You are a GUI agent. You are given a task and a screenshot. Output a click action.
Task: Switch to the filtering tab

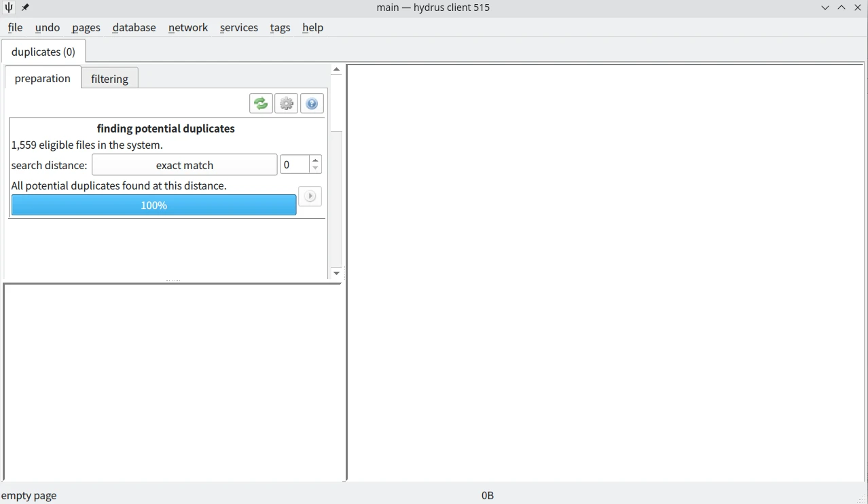click(109, 79)
